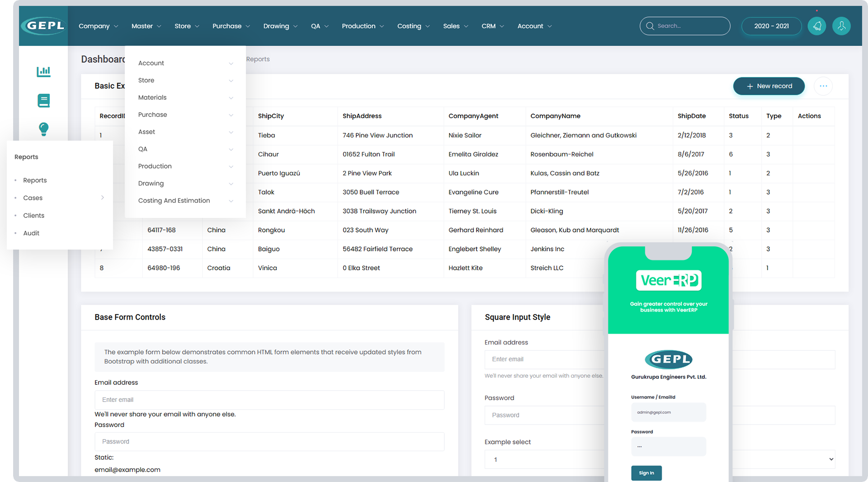Click the Sign In button on phone

(x=646, y=473)
